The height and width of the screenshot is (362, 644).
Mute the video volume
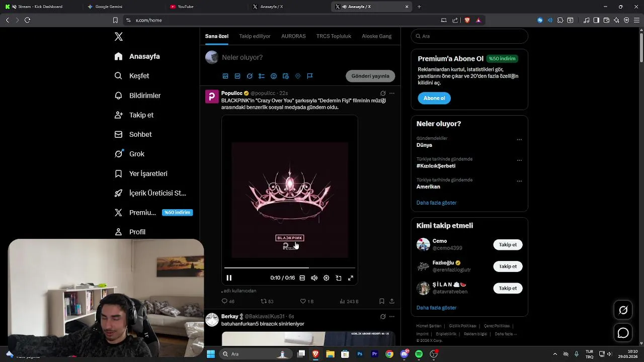314,278
